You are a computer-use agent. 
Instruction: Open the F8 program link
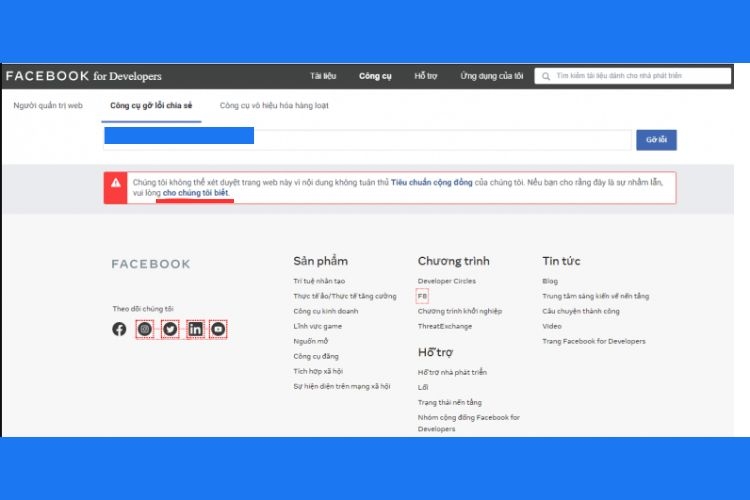[x=422, y=296]
